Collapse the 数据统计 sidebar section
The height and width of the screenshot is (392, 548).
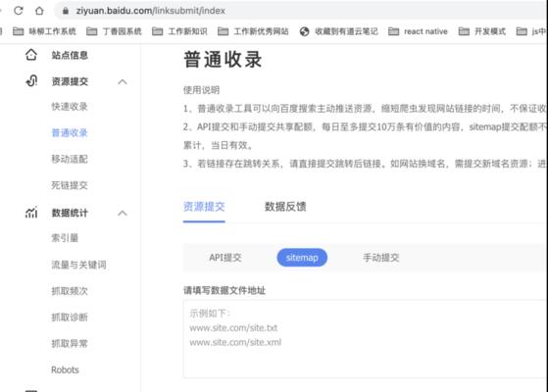coord(123,213)
